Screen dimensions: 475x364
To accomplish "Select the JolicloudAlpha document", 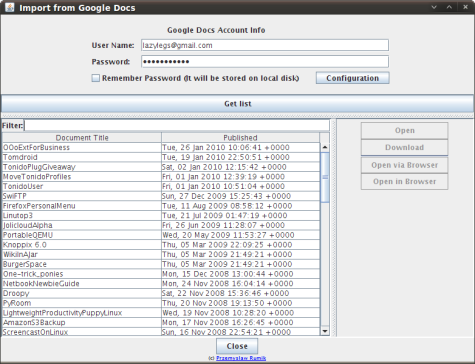I will [x=82, y=225].
